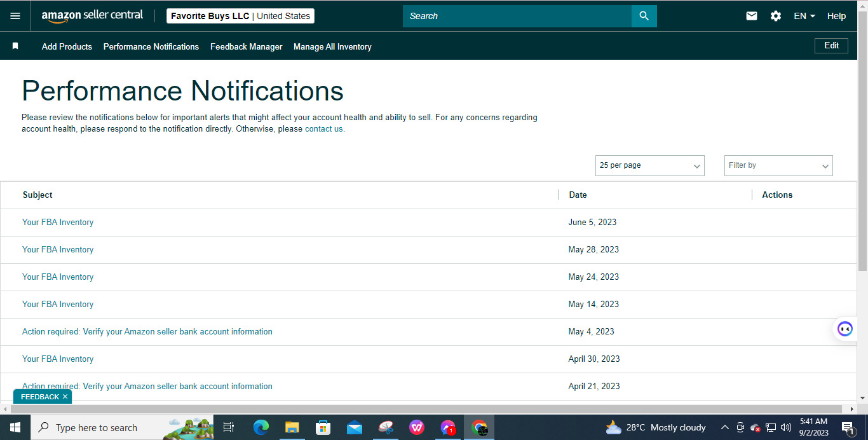Open the May 24, 2023 FBA Inventory notification
The width and height of the screenshot is (868, 440).
[58, 277]
